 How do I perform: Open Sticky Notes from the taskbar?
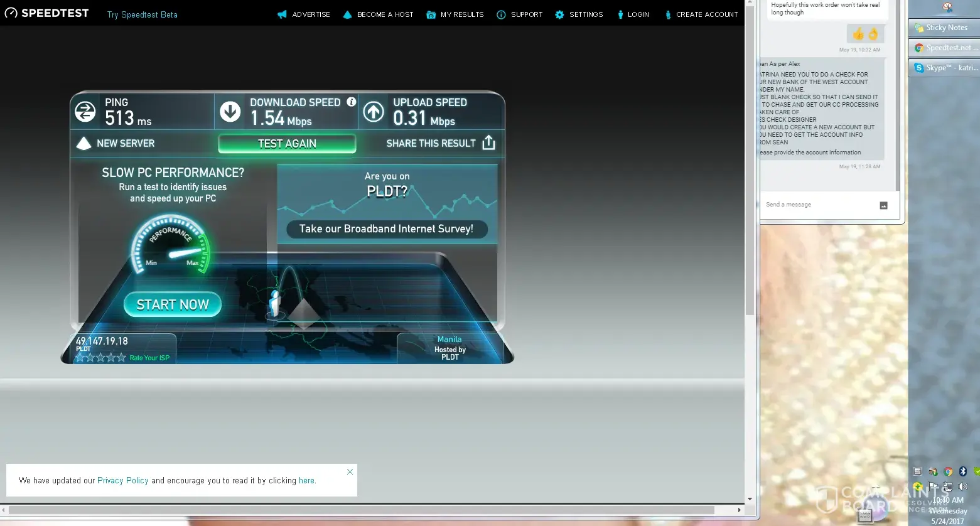[x=942, y=28]
